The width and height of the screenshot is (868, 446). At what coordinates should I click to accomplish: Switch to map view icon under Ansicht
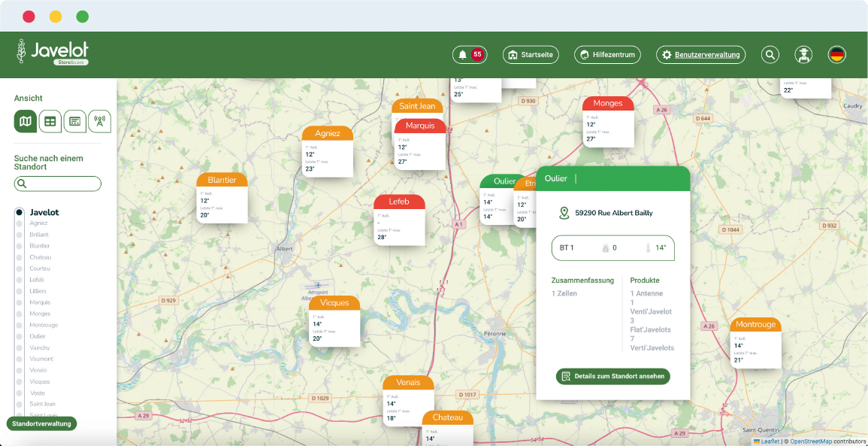pos(26,121)
